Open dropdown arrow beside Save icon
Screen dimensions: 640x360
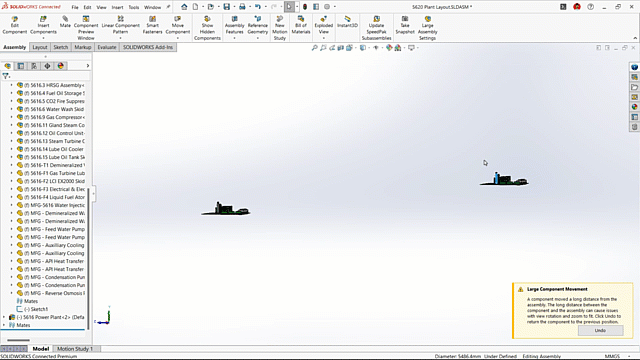(234, 7)
